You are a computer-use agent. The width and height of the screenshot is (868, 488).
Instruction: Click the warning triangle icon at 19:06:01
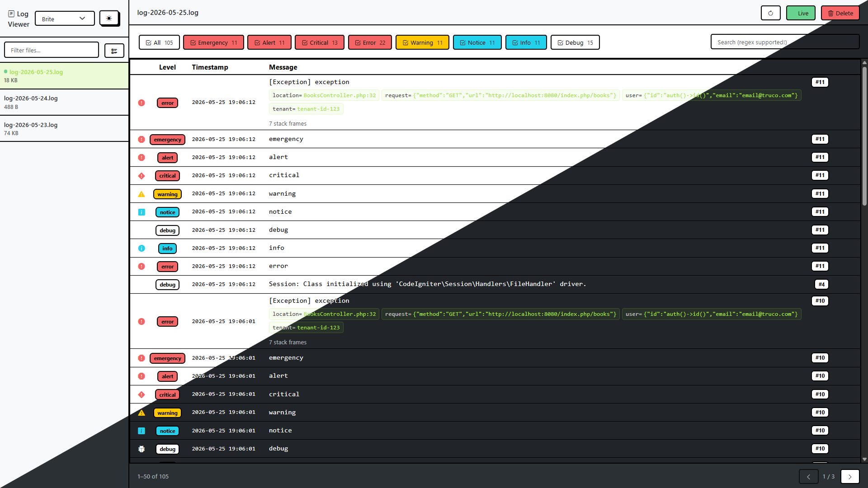coord(142,413)
